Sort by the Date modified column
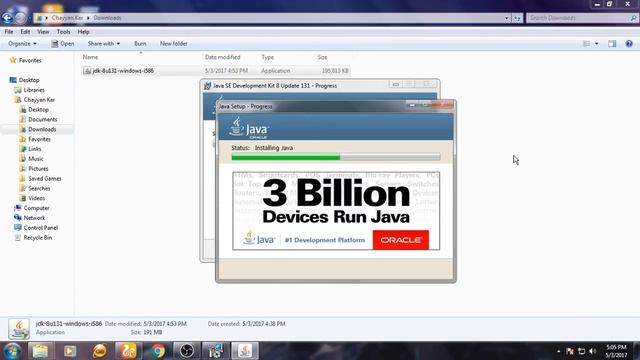 [x=222, y=57]
